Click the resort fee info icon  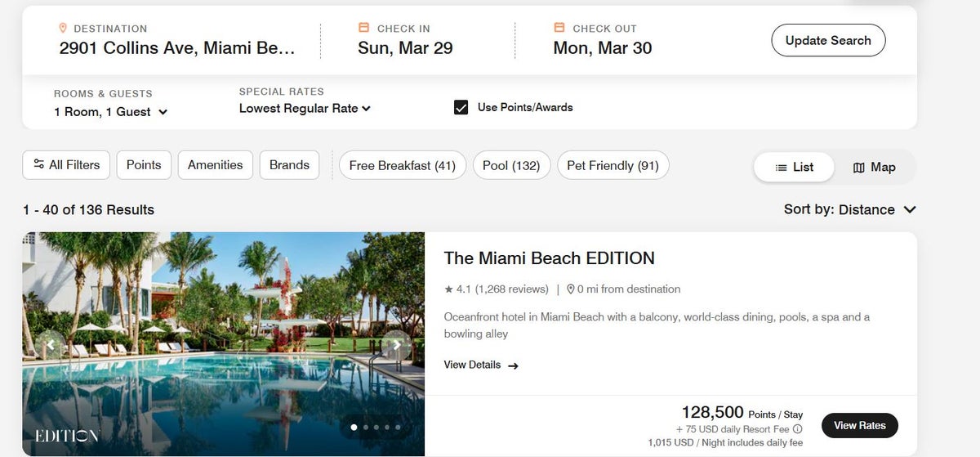pyautogui.click(x=797, y=429)
